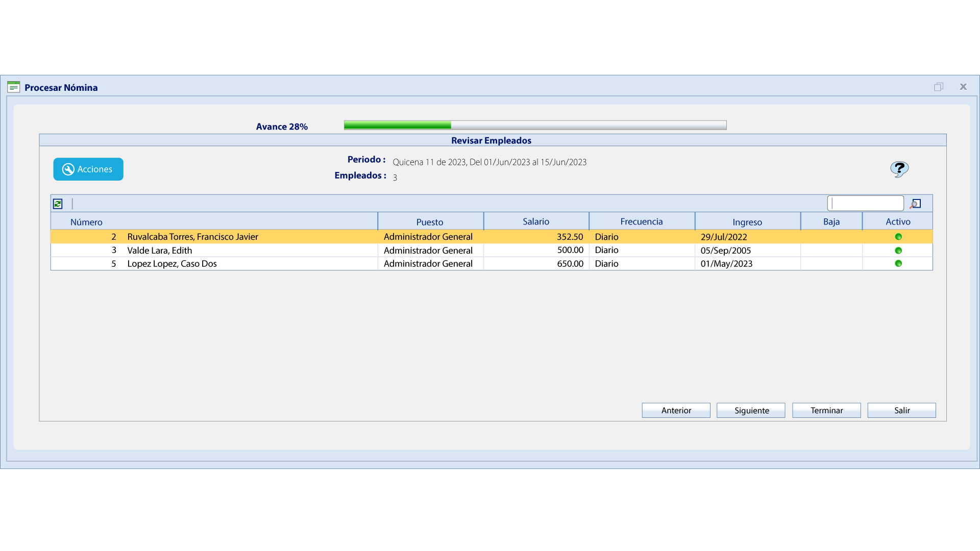Screen dimensions: 980x551
Task: Click the Avance 28% progress bar
Action: 535,124
